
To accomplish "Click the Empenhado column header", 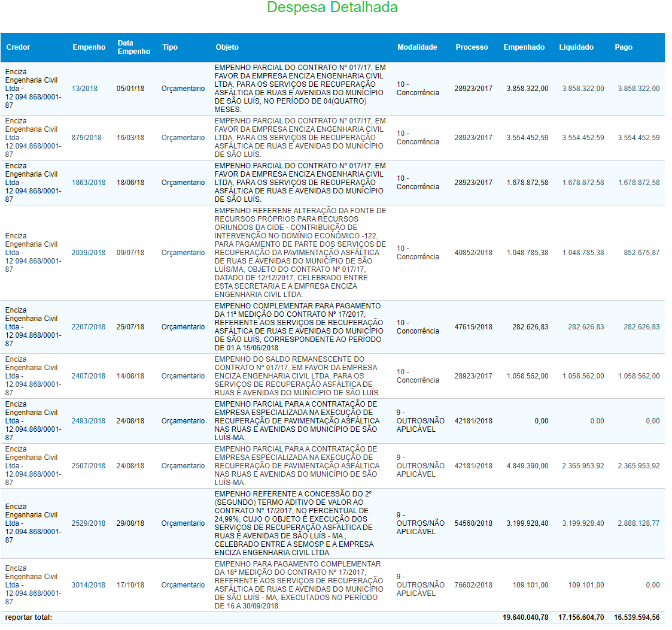I will tap(524, 47).
